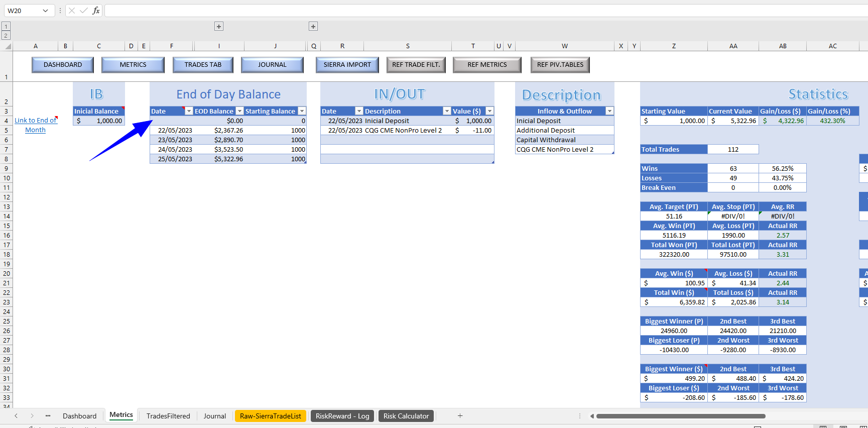Click the DASHBOARD button
Screen dimensions: 868x428
(63, 65)
